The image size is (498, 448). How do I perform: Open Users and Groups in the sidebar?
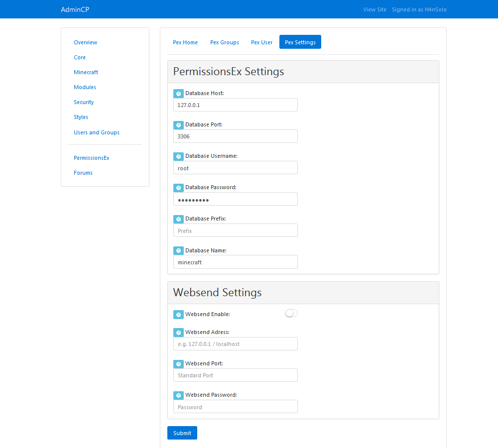tap(97, 132)
